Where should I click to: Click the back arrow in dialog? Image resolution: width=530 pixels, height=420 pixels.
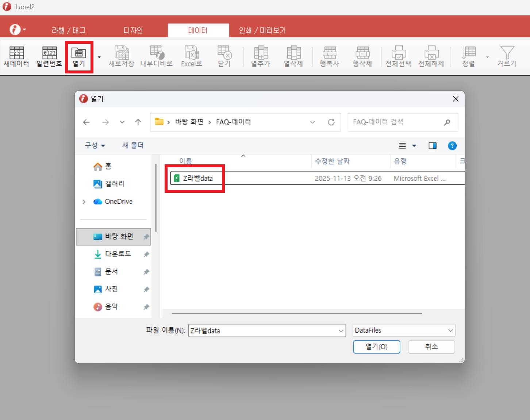coord(87,122)
